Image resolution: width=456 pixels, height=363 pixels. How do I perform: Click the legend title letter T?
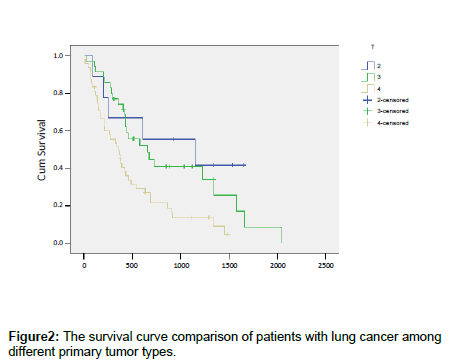[373, 47]
